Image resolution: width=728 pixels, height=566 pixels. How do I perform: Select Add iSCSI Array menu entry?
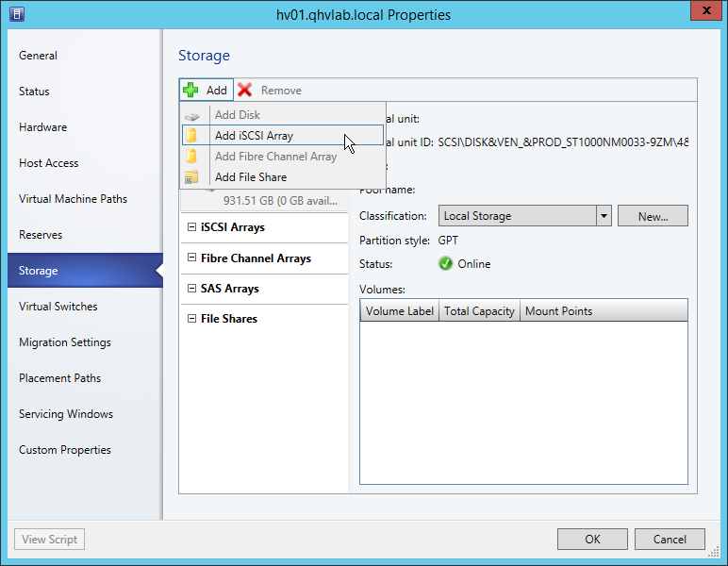pos(254,136)
